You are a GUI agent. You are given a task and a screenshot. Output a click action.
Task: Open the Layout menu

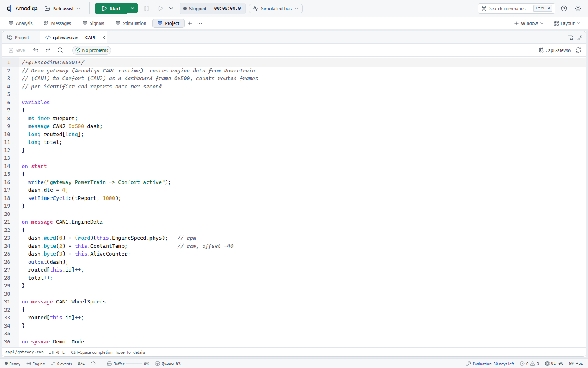567,23
